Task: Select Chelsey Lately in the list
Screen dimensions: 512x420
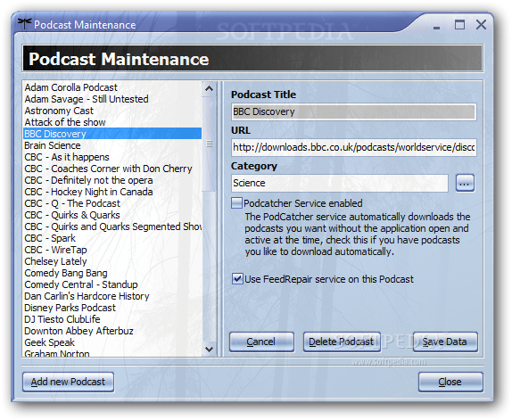Action: pyautogui.click(x=112, y=261)
